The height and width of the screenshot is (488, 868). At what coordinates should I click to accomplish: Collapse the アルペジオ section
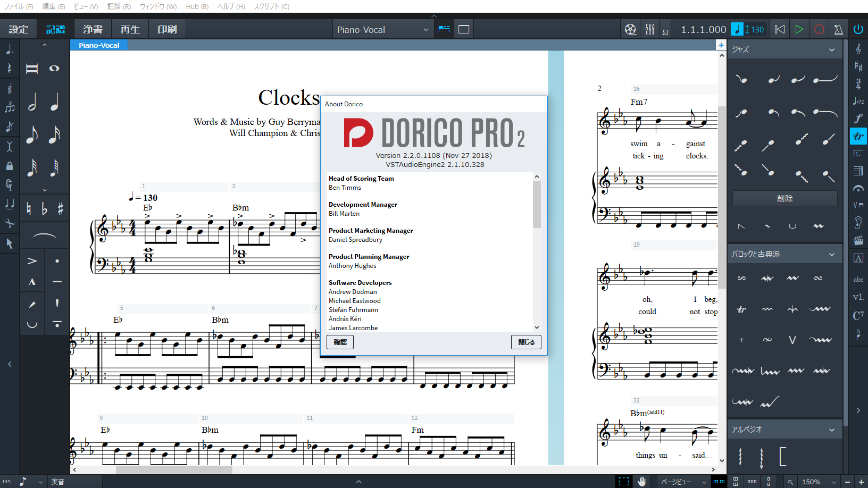[x=832, y=430]
